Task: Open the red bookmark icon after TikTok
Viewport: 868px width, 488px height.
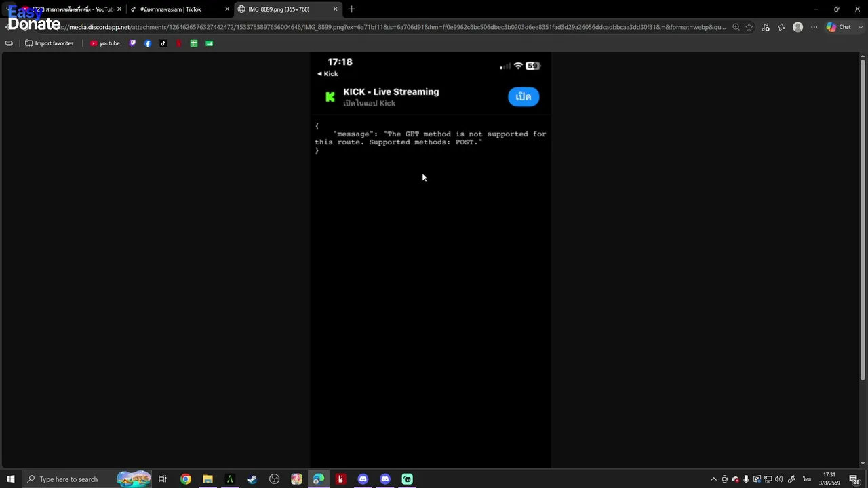Action: [x=178, y=43]
